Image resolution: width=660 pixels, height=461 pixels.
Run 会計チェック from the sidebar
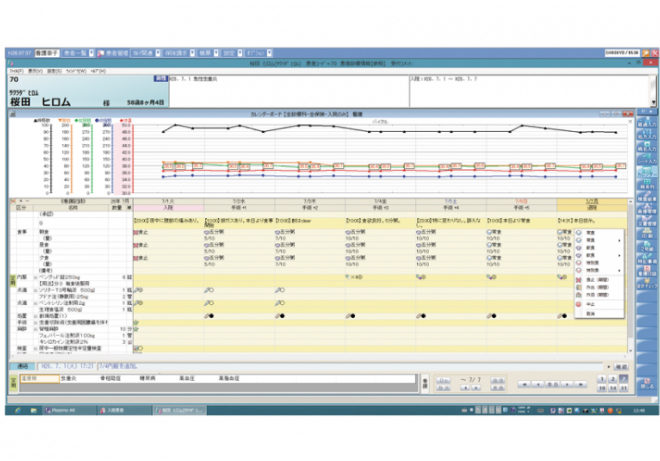tap(647, 283)
